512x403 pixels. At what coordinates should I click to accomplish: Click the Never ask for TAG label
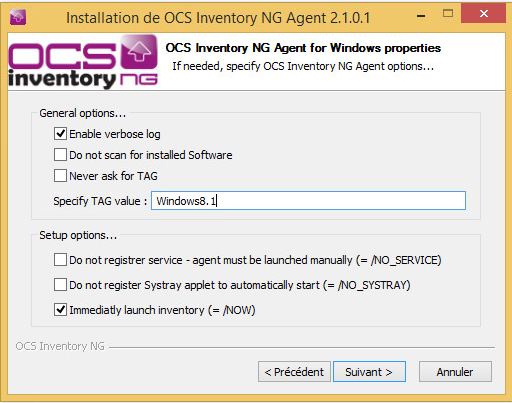113,176
